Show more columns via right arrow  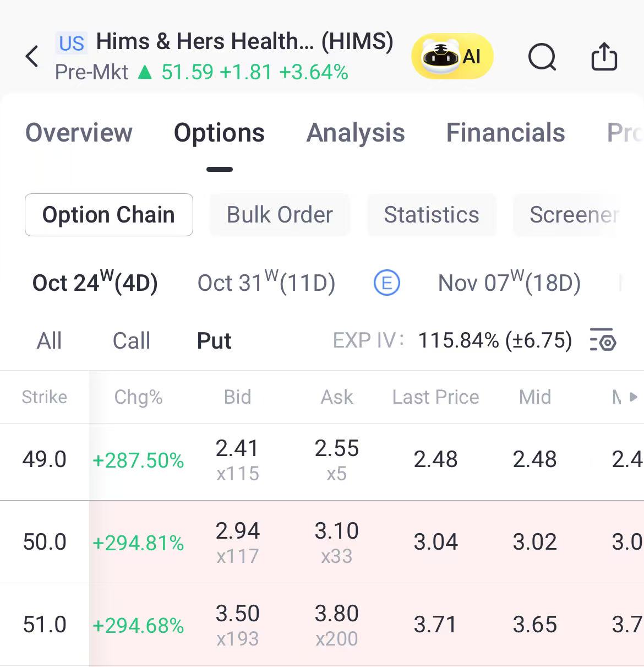pos(634,397)
